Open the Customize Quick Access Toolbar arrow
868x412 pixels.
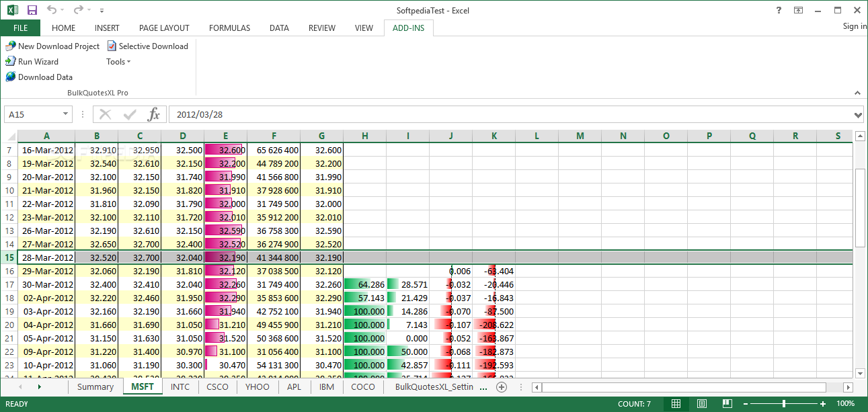[101, 11]
